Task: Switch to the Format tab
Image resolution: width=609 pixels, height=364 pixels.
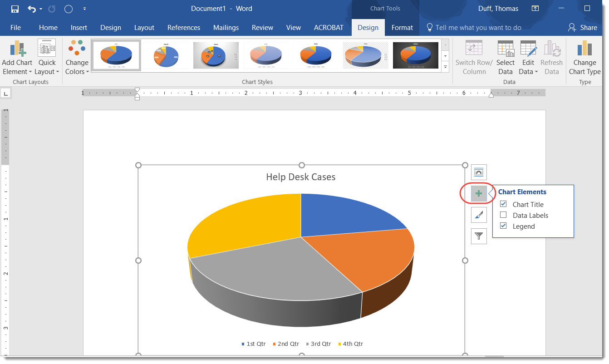Action: point(402,27)
